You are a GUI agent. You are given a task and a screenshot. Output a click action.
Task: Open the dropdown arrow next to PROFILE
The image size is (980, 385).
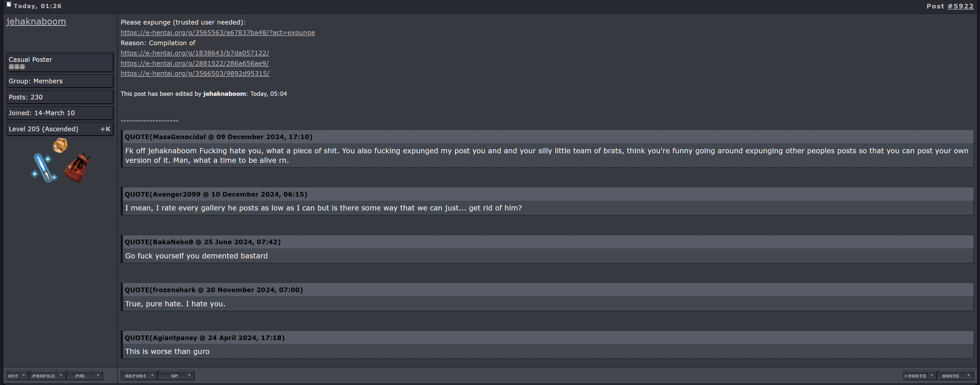point(61,375)
